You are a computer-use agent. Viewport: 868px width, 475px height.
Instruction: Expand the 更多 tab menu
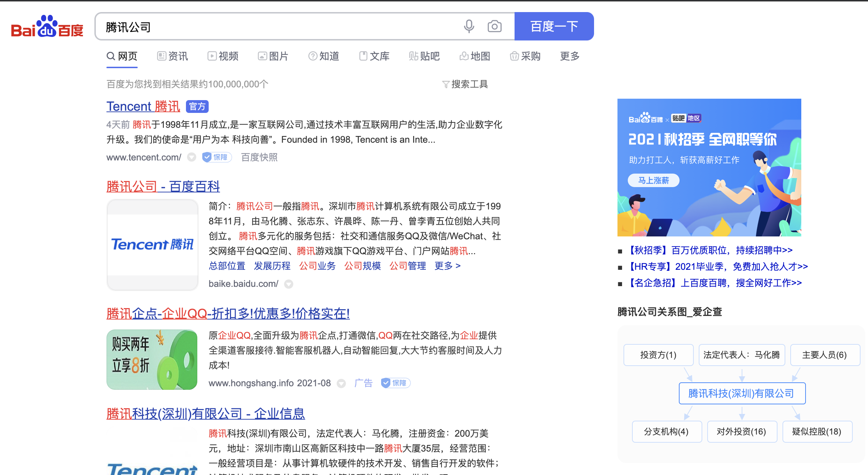pos(570,56)
